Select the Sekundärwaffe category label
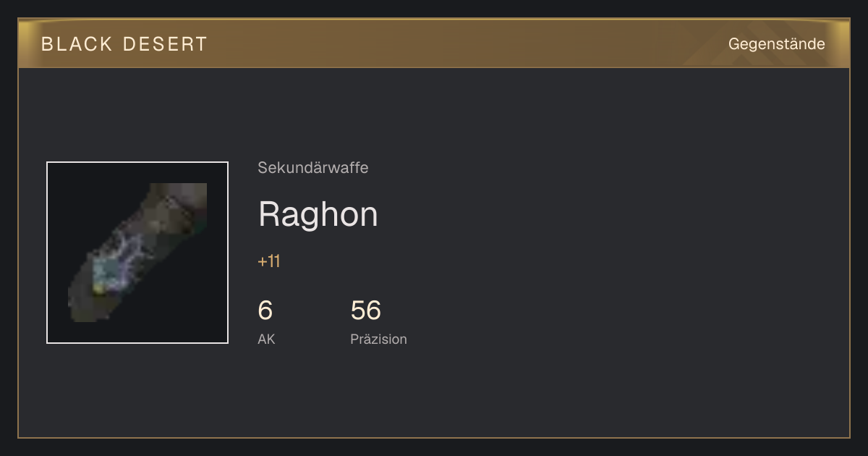The height and width of the screenshot is (456, 868). 312,168
